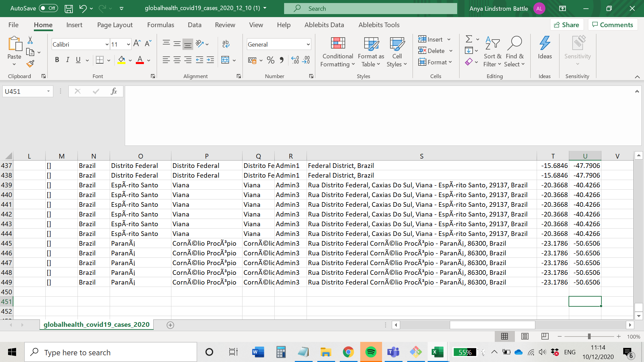Click the Decrease Indent icon
This screenshot has width=644, height=362.
point(200,60)
